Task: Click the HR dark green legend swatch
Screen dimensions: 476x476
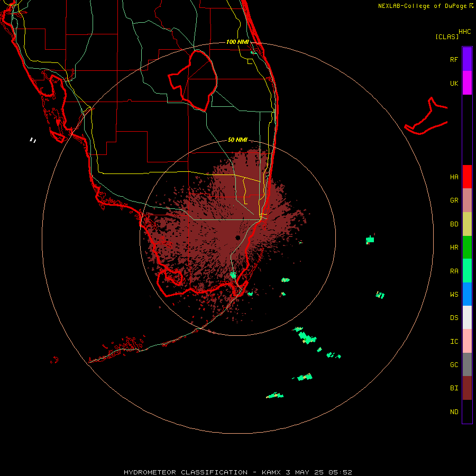Action: coord(467,248)
